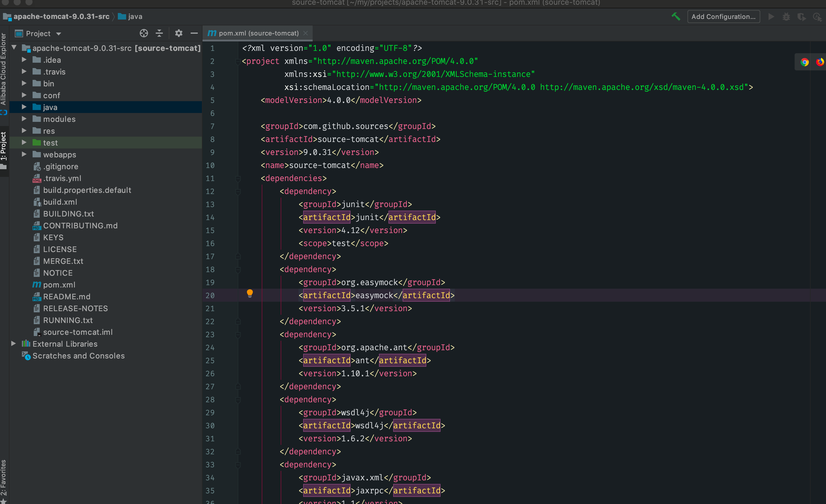This screenshot has width=826, height=504.
Task: Expand External Libraries node
Action: tap(13, 344)
